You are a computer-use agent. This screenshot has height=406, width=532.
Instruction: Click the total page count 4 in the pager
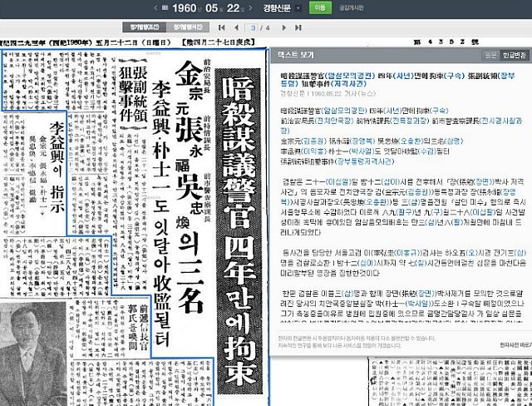pos(268,27)
